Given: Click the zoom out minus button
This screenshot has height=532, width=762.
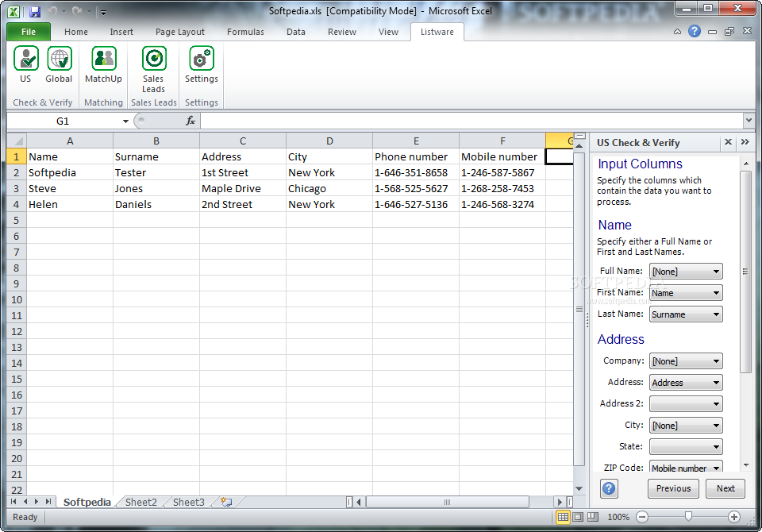Looking at the screenshot, I should (642, 517).
